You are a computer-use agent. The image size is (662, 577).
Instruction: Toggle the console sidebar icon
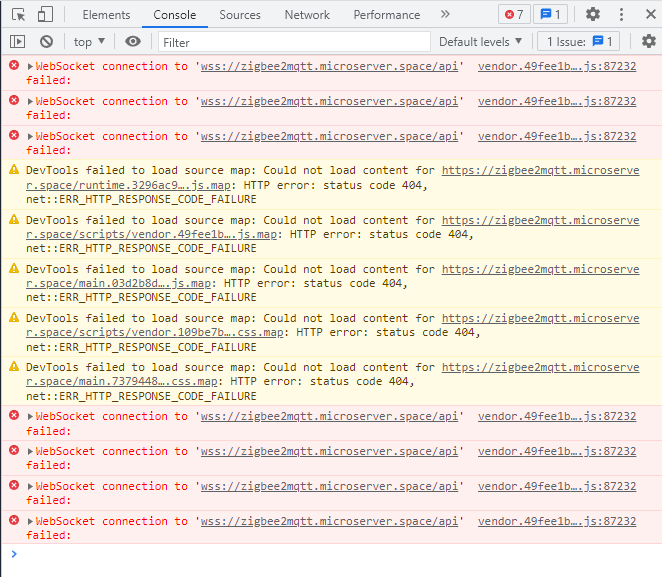(x=17, y=41)
